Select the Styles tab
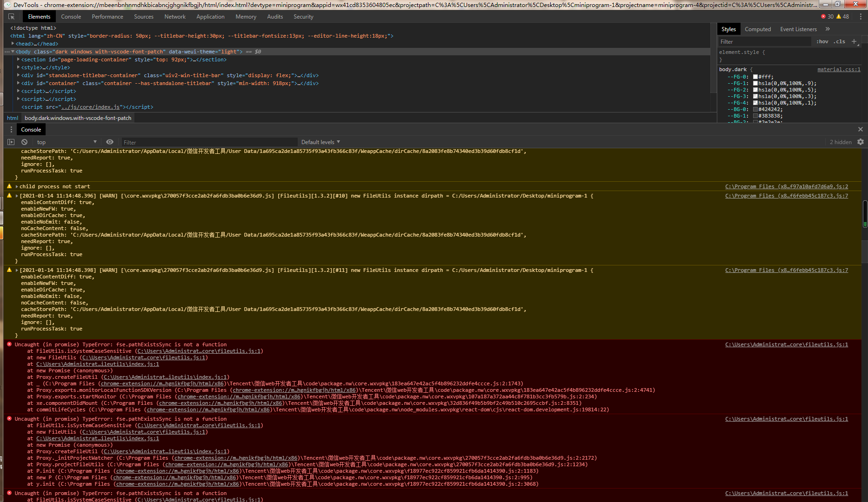Screen dimensions: 868x502 click(x=728, y=29)
